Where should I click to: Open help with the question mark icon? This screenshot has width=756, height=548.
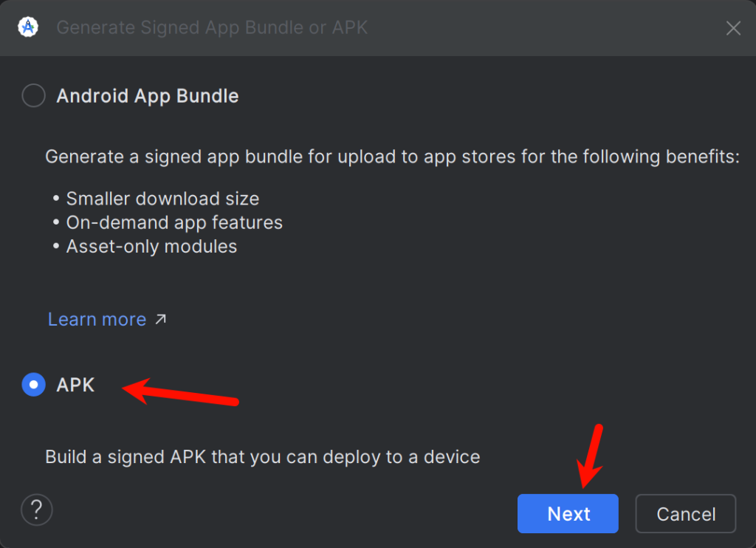pyautogui.click(x=37, y=509)
